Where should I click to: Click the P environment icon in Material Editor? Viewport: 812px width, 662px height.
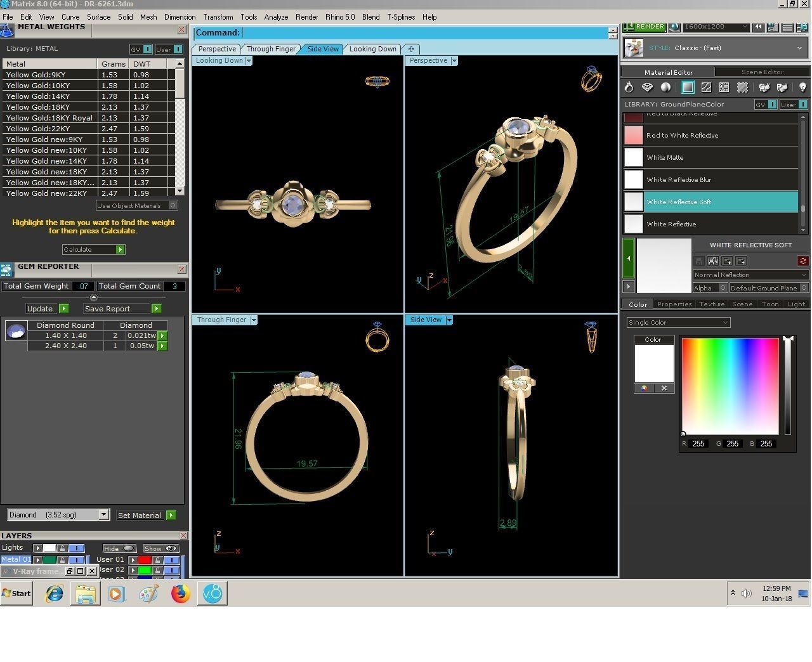(x=782, y=88)
